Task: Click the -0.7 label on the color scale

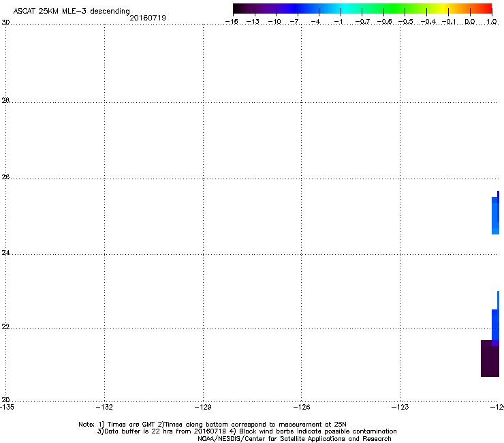Action: click(x=362, y=22)
